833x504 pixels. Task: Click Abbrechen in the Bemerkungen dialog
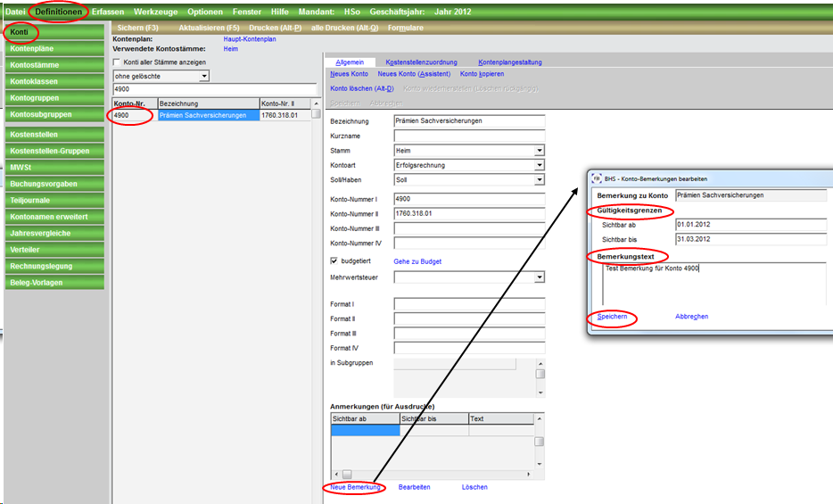click(692, 317)
